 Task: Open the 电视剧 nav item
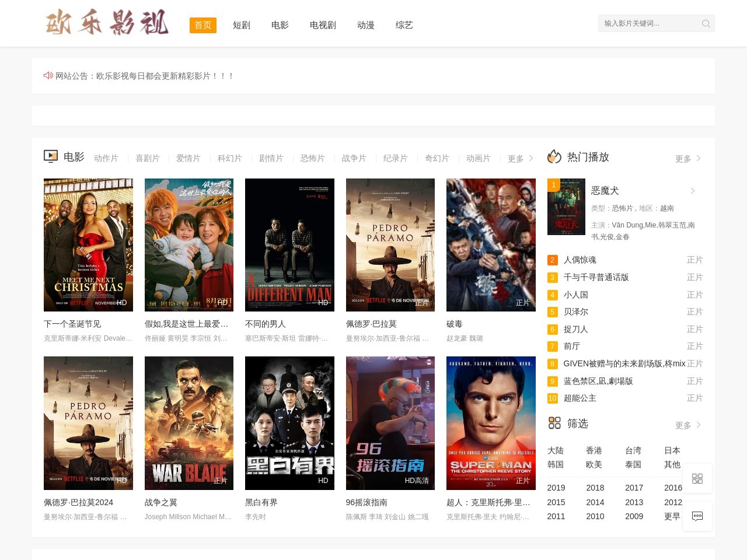pyautogui.click(x=323, y=25)
